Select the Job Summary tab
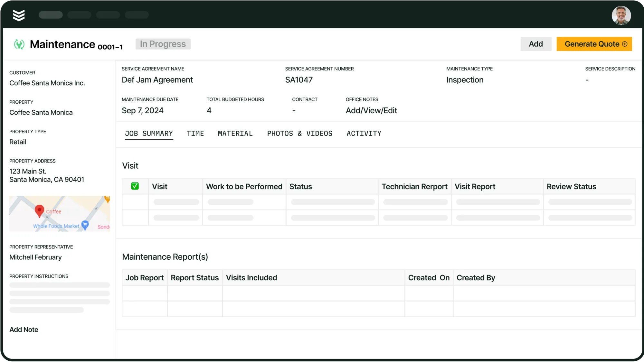The width and height of the screenshot is (644, 362). [149, 134]
